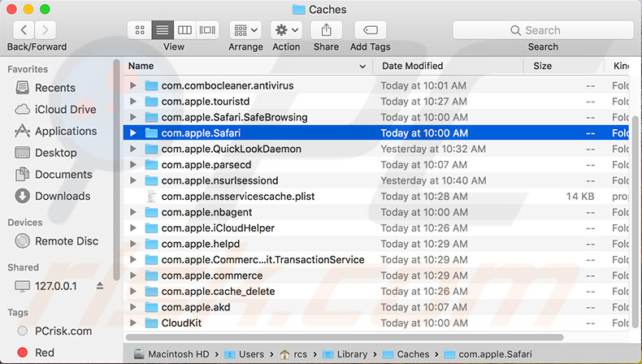The image size is (642, 364).
Task: Expand the com.apple.Safari folder
Action: click(x=133, y=132)
